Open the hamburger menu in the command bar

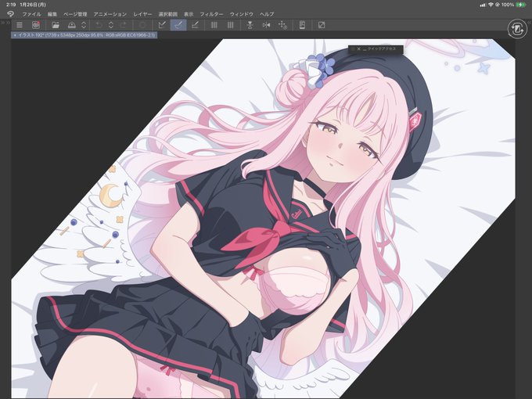20,25
